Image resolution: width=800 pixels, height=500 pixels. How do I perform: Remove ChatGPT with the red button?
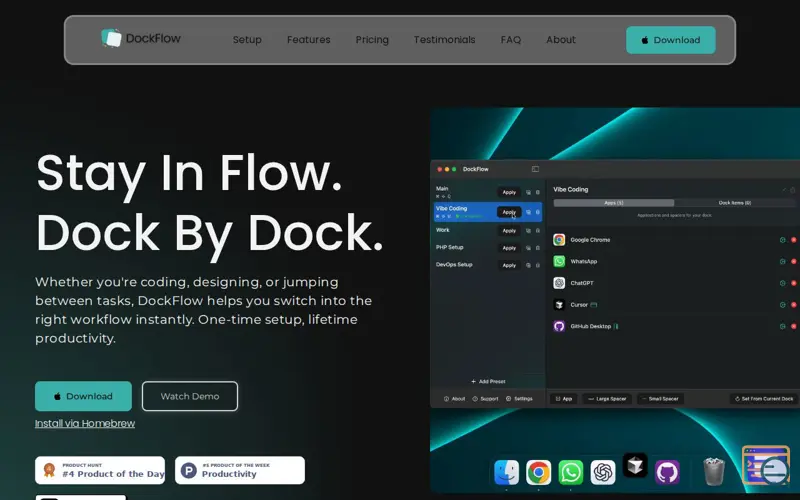click(793, 283)
